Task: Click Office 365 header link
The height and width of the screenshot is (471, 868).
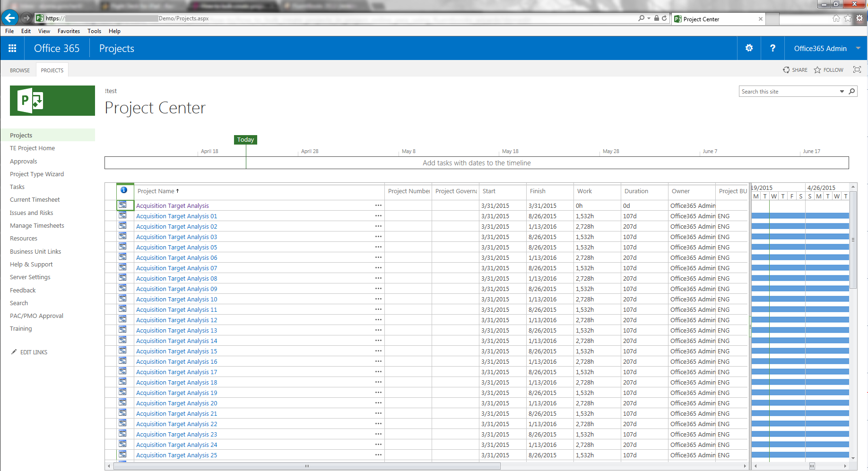Action: (x=57, y=48)
